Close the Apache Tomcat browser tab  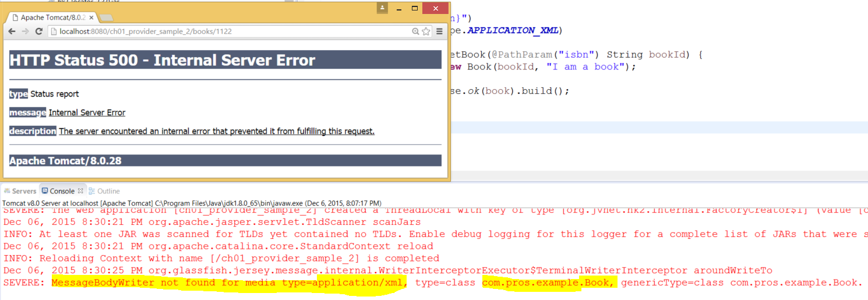pos(91,17)
